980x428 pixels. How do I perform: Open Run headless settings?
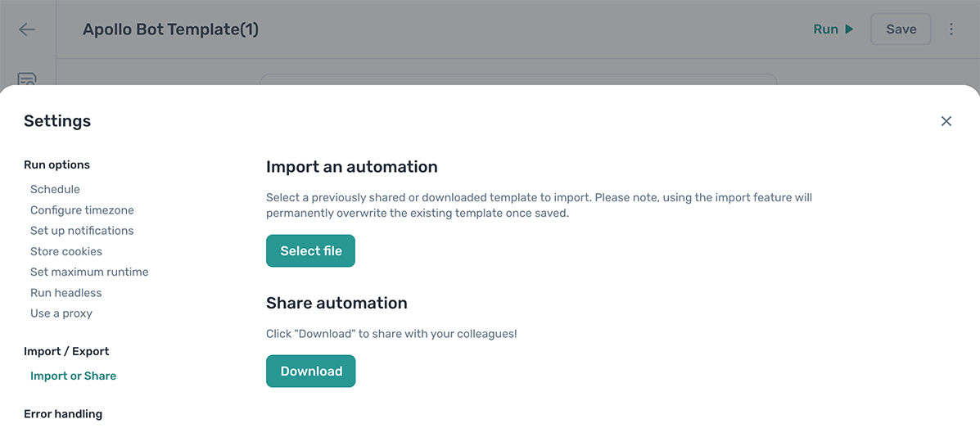click(65, 292)
